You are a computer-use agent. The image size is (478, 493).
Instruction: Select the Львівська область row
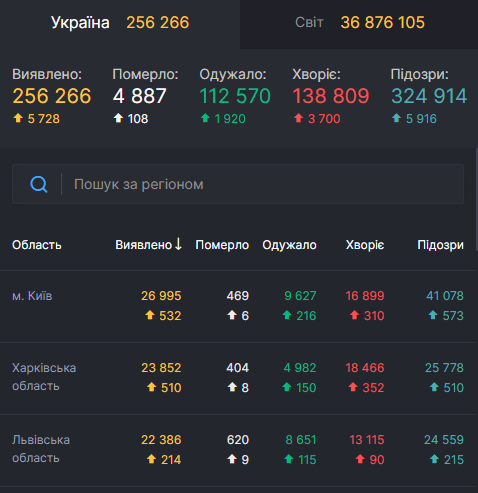[x=238, y=450]
